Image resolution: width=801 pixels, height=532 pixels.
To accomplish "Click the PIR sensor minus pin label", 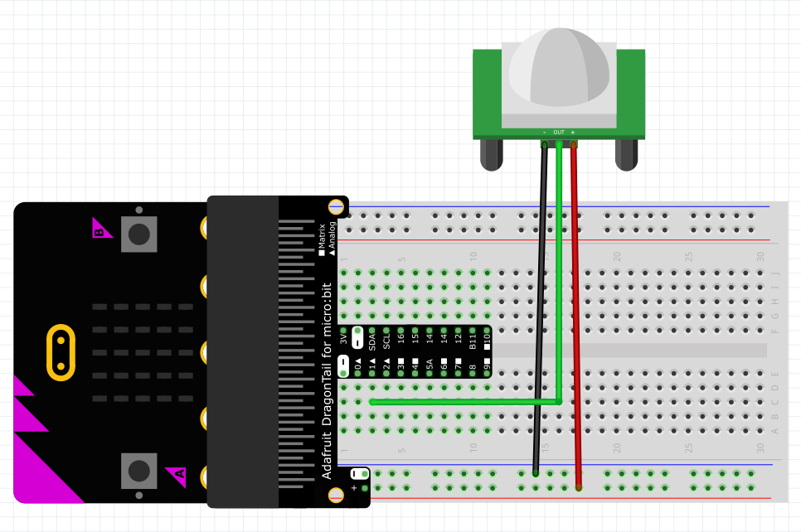I will tap(544, 133).
